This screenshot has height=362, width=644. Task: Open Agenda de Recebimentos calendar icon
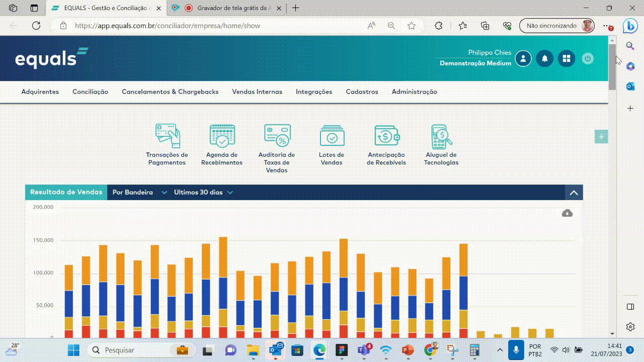[222, 136]
